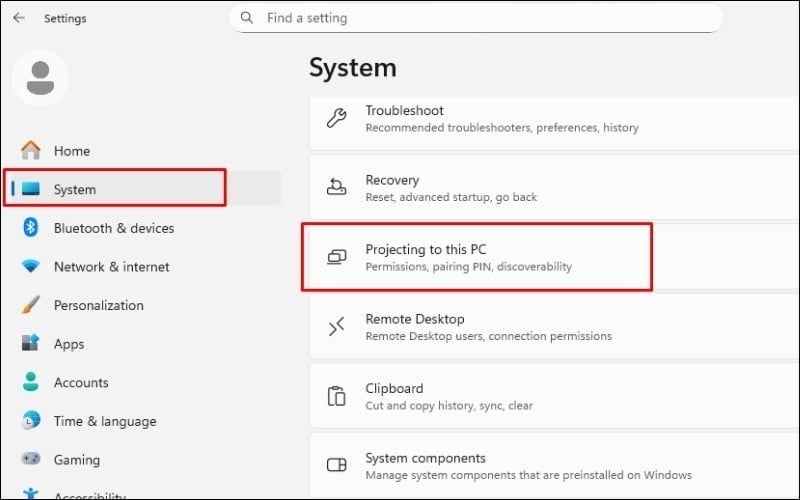Click the Bluetooth icon in sidebar
Screen dimensions: 800x500
[x=31, y=228]
